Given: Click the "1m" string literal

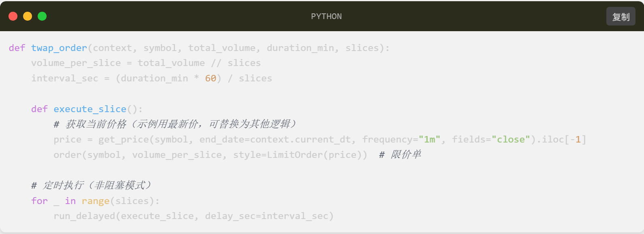Looking at the screenshot, I should 429,140.
